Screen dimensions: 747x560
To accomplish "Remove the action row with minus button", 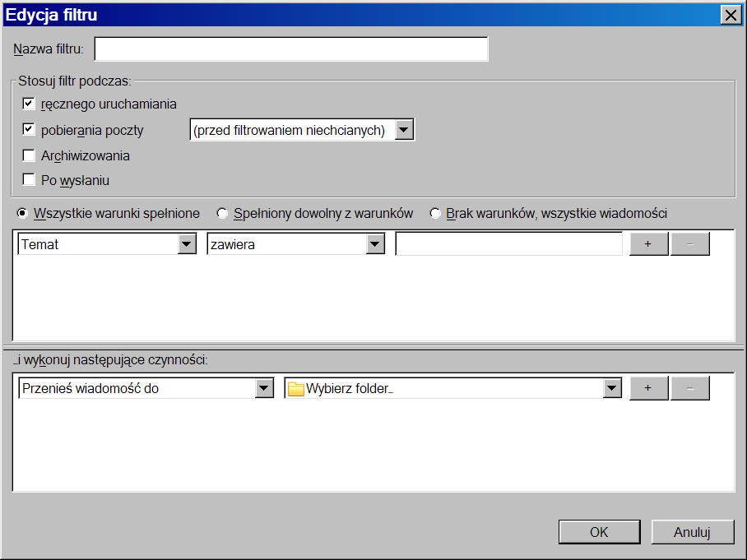I will 689,388.
